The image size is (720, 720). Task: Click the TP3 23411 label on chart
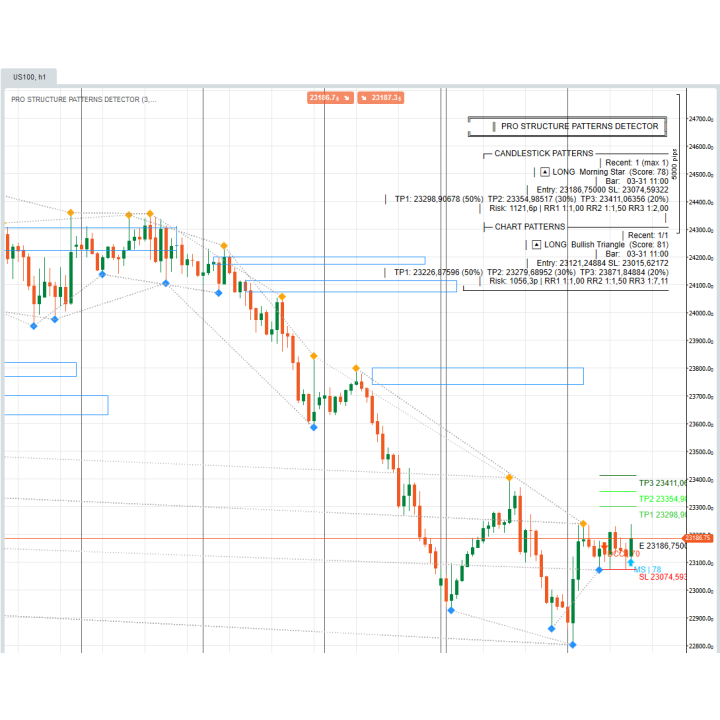[x=663, y=483]
